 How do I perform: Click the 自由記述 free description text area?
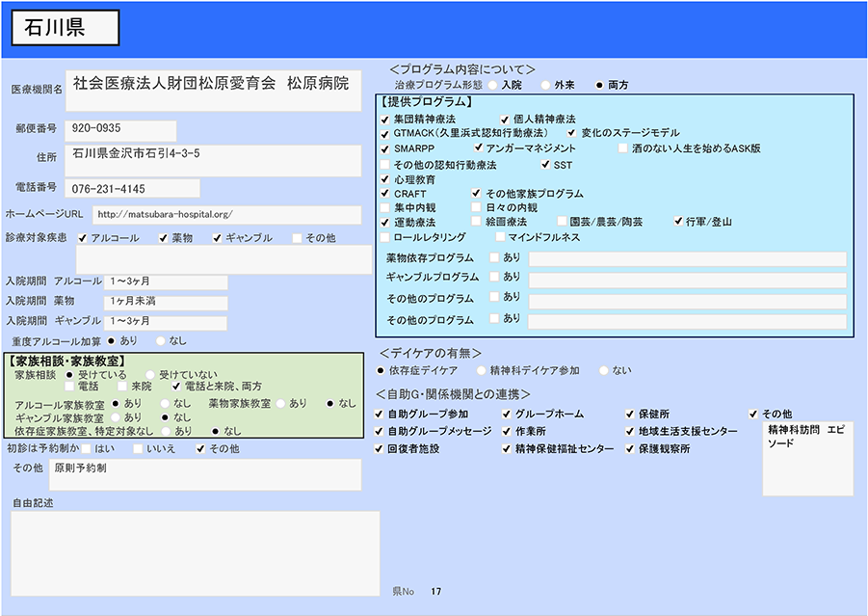coord(196,552)
